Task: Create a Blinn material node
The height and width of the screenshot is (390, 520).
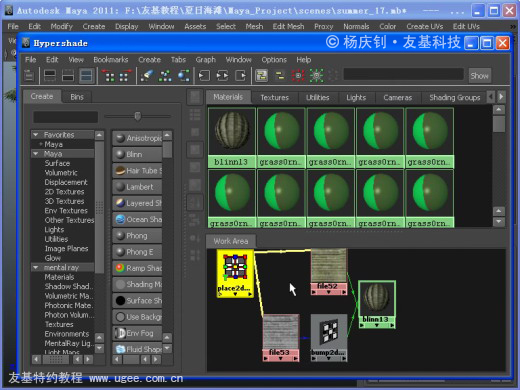Action: pyautogui.click(x=137, y=154)
